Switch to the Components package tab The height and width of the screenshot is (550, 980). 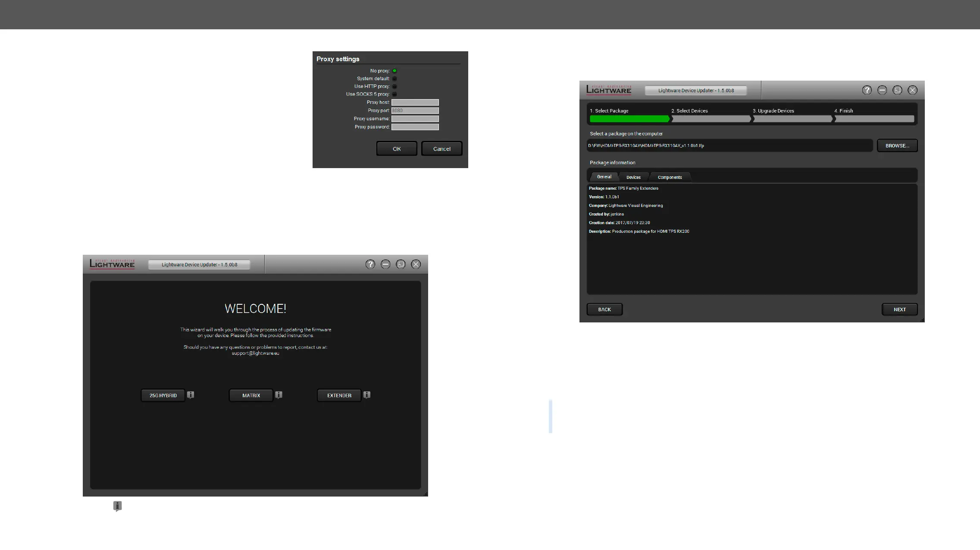tap(670, 177)
